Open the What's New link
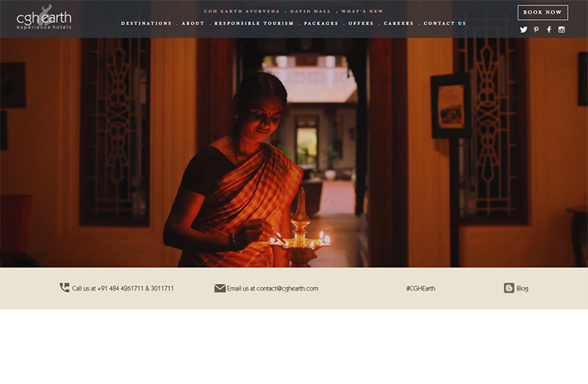 pyautogui.click(x=362, y=12)
